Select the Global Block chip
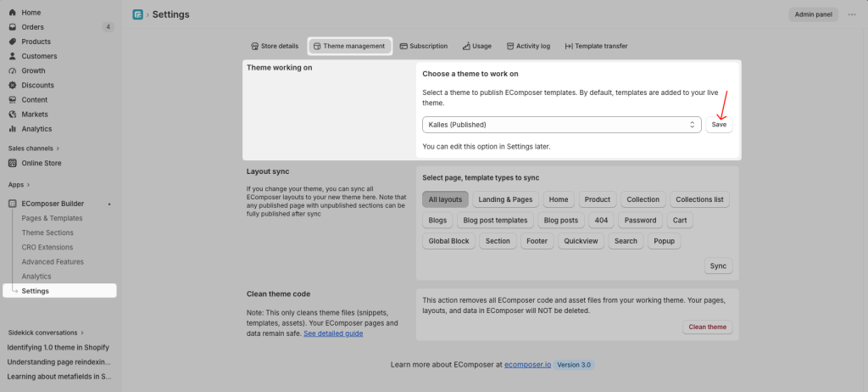This screenshot has height=392, width=868. 448,241
